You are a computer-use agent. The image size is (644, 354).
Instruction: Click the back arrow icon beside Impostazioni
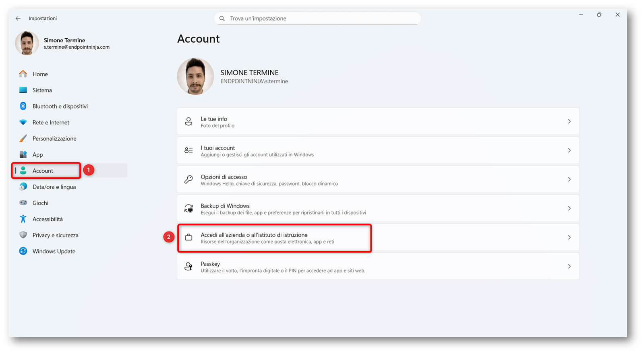tap(18, 19)
